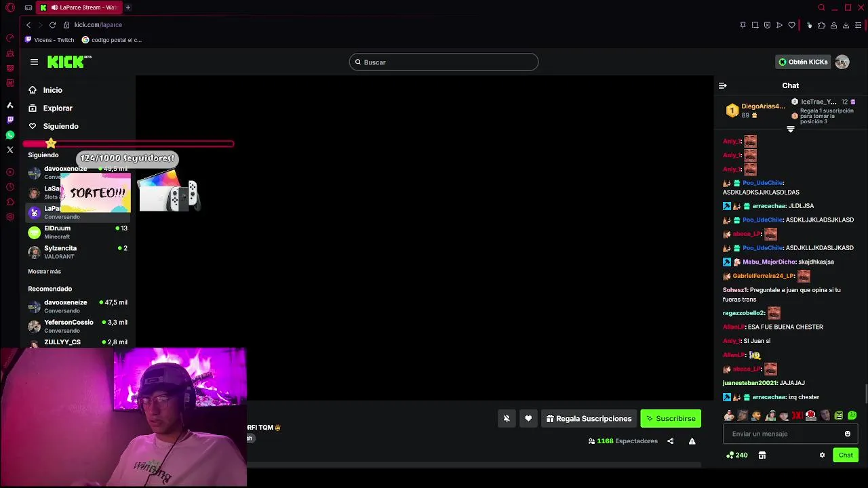Image resolution: width=868 pixels, height=488 pixels.
Task: Toggle stream notifications bell
Action: tap(507, 419)
